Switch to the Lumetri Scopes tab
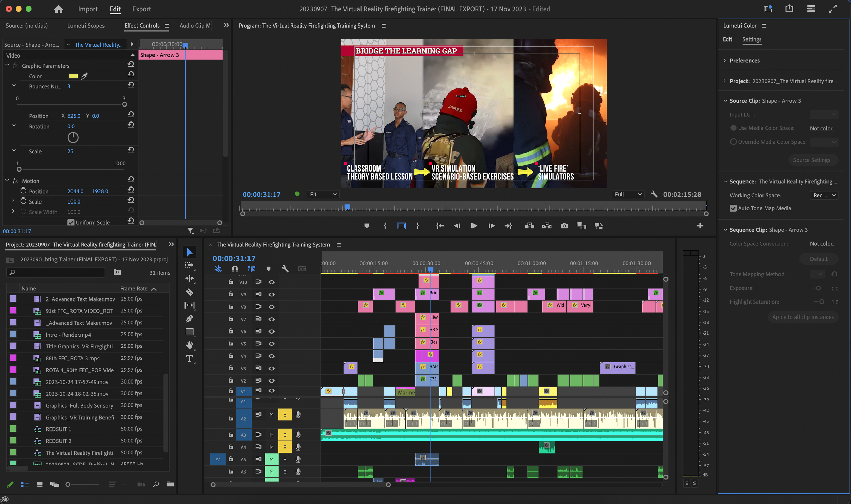 [86, 26]
